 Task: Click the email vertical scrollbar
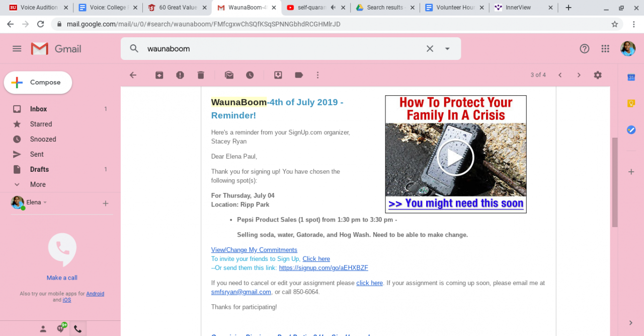click(614, 181)
